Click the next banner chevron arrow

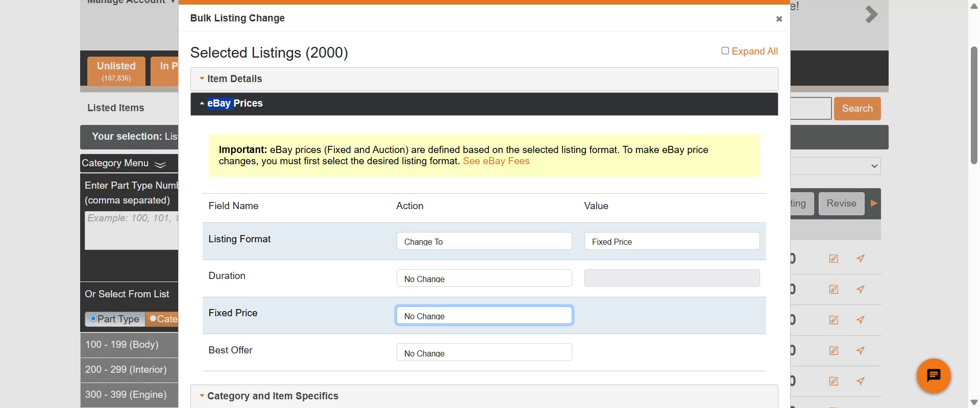pos(871,15)
